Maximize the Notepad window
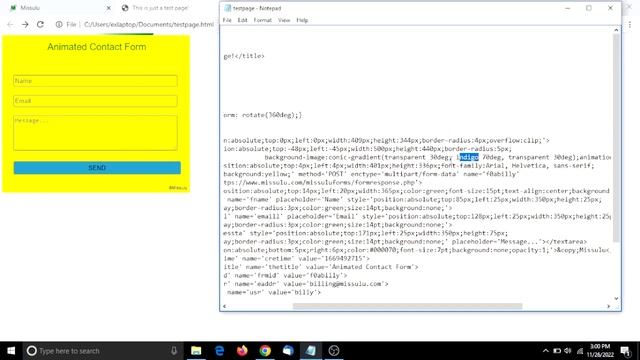640x360 pixels. pyautogui.click(x=589, y=8)
